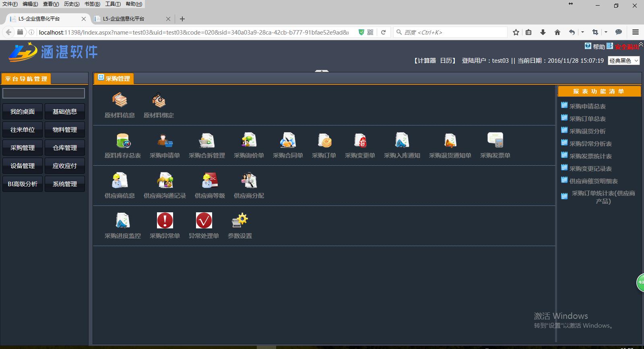Image resolution: width=644 pixels, height=349 pixels.
Task: Click the 原材料绑定 icon
Action: [159, 101]
